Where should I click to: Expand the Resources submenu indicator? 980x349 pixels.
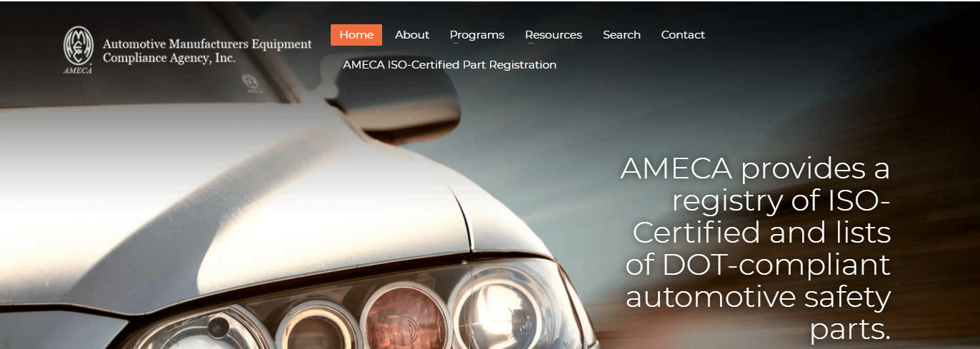coord(532,44)
